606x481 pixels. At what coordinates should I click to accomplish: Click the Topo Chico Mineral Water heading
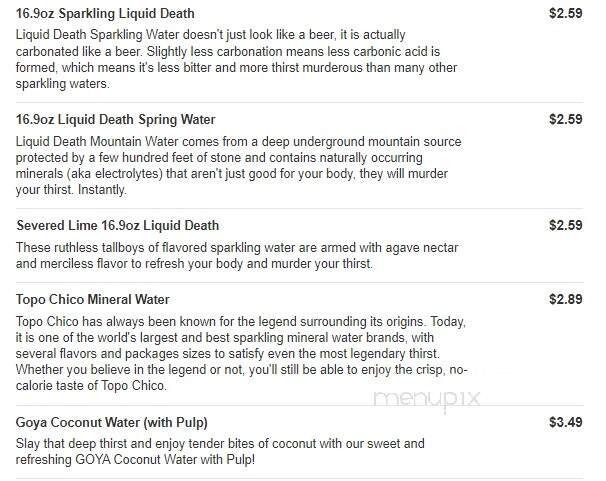coord(93,299)
